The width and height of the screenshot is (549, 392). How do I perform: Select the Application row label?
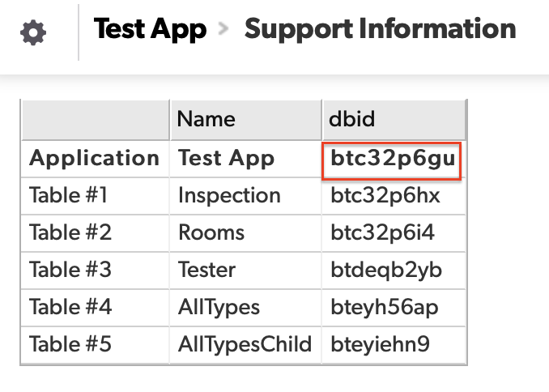coord(95,159)
